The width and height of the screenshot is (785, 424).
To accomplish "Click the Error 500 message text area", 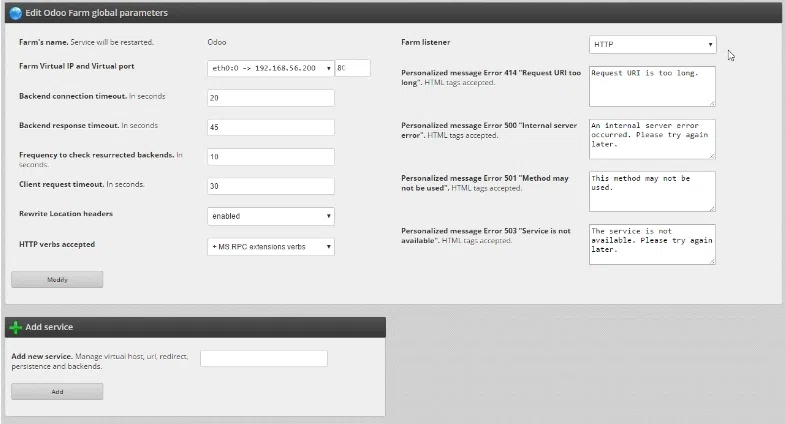I will tap(652, 139).
